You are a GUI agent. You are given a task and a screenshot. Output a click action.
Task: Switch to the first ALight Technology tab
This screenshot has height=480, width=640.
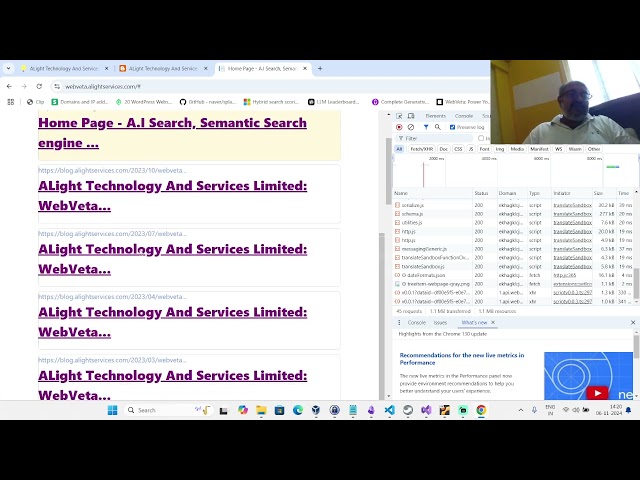(x=64, y=69)
